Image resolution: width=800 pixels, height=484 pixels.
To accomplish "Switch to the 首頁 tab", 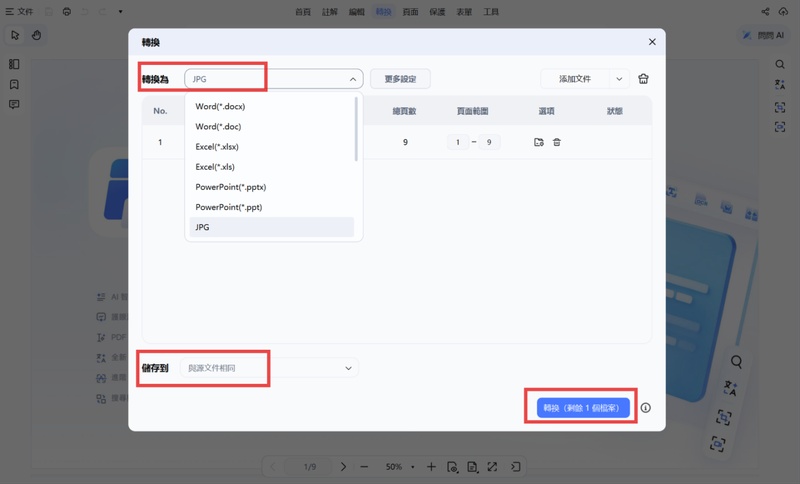I will click(x=303, y=12).
